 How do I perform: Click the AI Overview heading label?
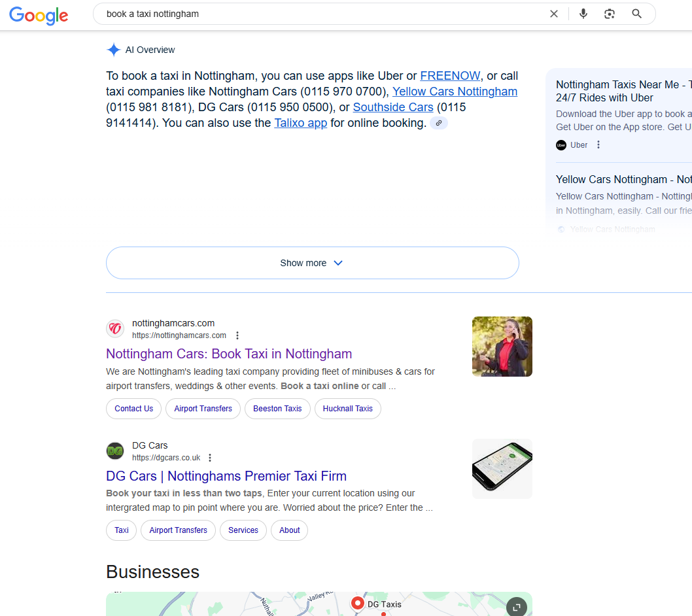[x=150, y=50]
